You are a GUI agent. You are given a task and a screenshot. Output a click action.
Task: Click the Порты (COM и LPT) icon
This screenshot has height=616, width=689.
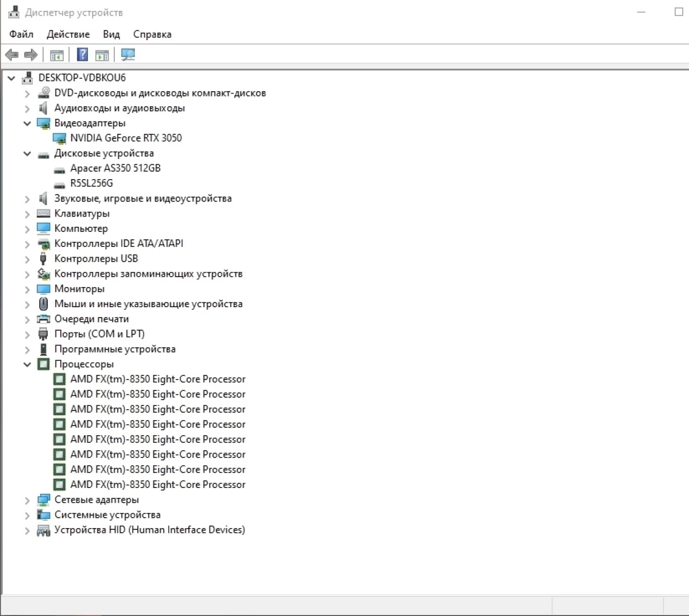pyautogui.click(x=43, y=334)
